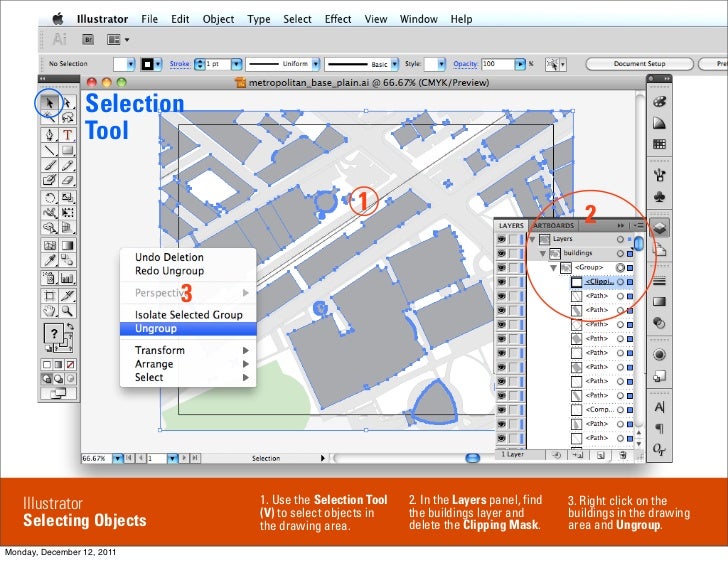Click the stroke color swatch in control bar
Image resolution: width=728 pixels, height=561 pixels.
click(x=147, y=64)
